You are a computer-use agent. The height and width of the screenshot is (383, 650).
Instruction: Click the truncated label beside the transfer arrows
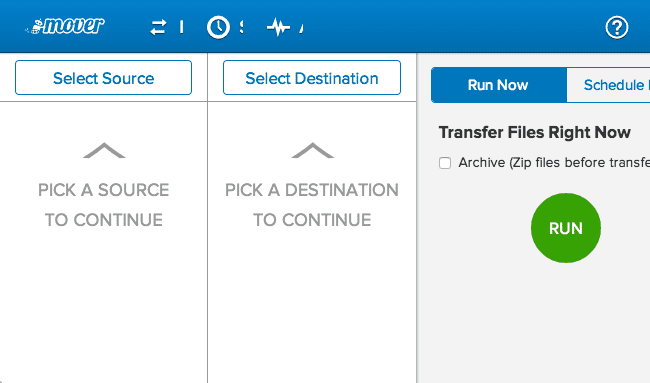182,27
